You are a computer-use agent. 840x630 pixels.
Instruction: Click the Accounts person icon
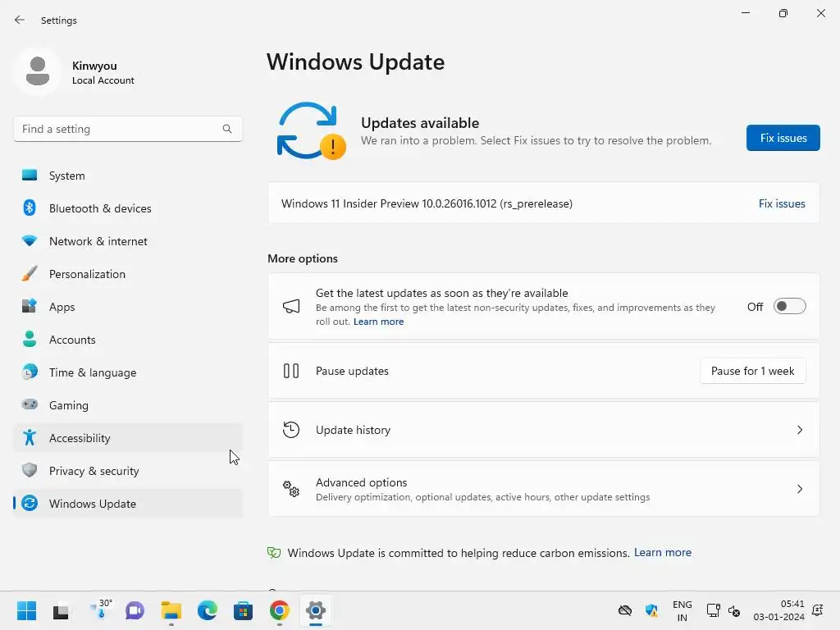[x=30, y=339]
